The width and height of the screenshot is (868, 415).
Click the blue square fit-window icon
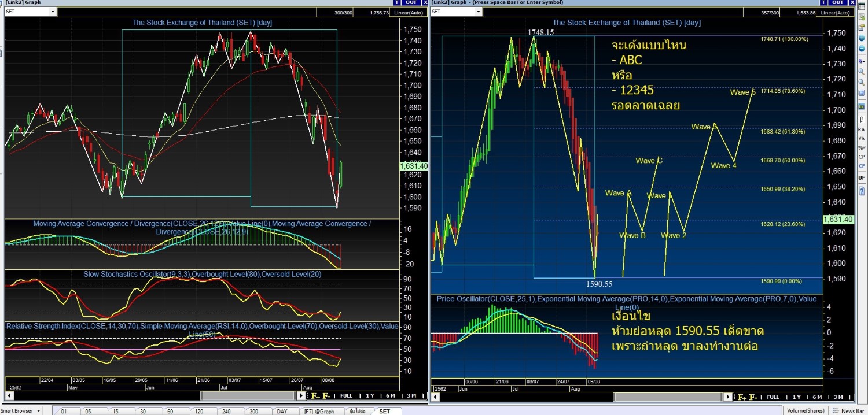[x=862, y=92]
